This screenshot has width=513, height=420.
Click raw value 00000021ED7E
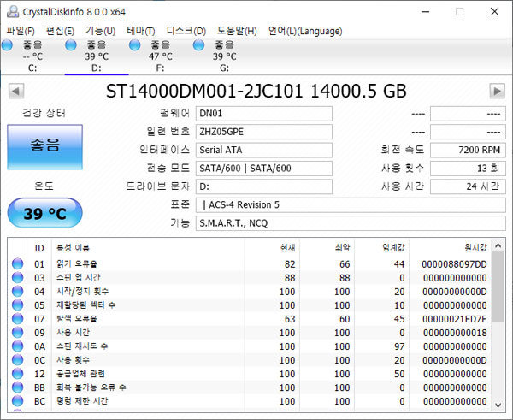[455, 319]
